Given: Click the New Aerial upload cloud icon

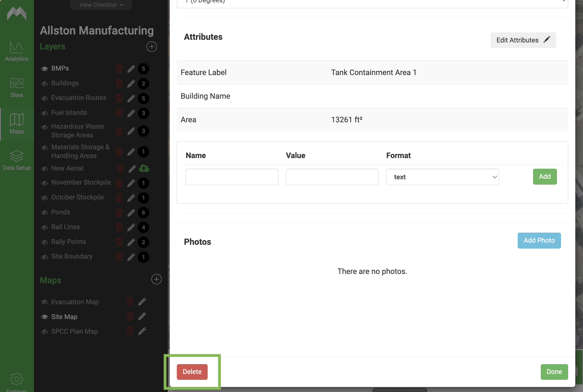Looking at the screenshot, I should point(144,168).
